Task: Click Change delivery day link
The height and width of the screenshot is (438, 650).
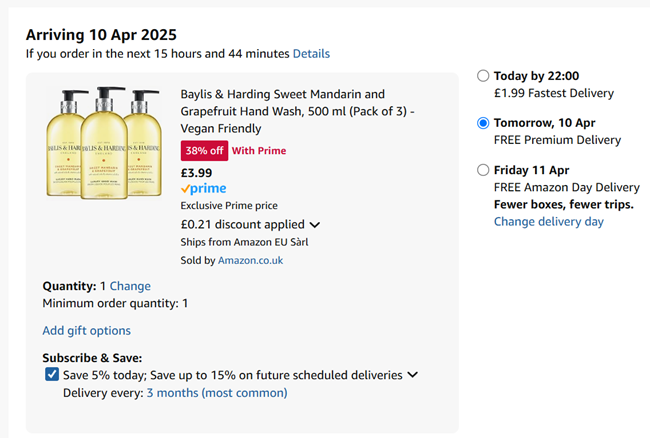Action: click(x=548, y=222)
